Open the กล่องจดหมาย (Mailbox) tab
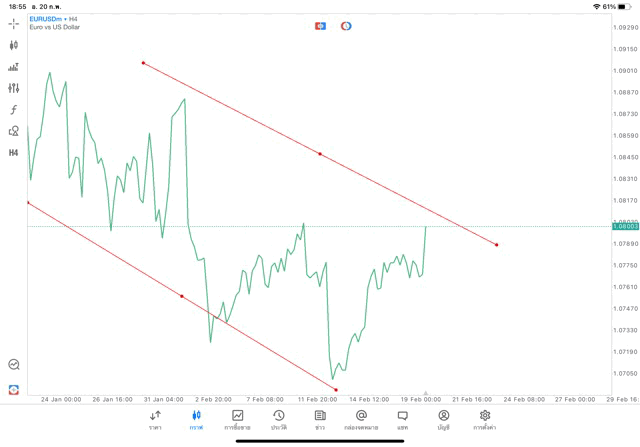 point(361,419)
